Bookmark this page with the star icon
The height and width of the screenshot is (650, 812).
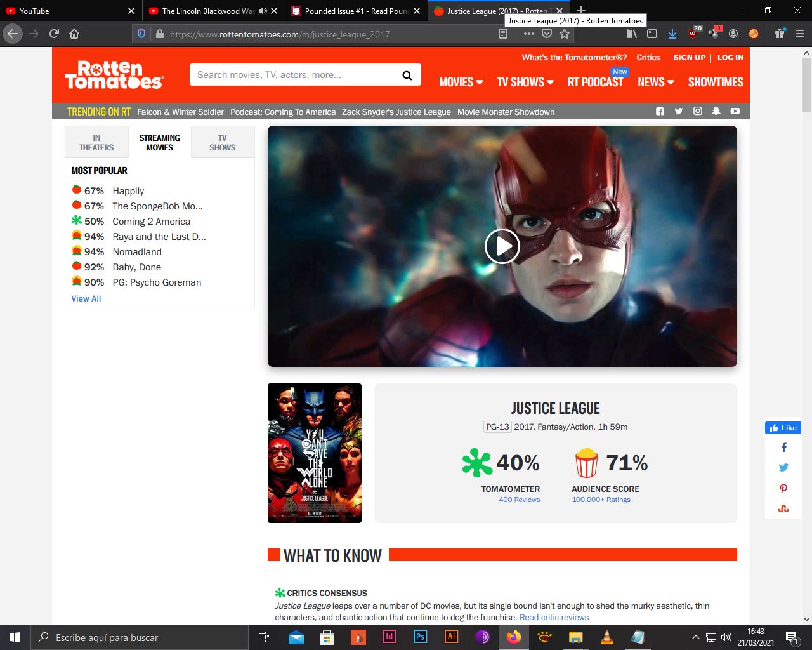[565, 34]
